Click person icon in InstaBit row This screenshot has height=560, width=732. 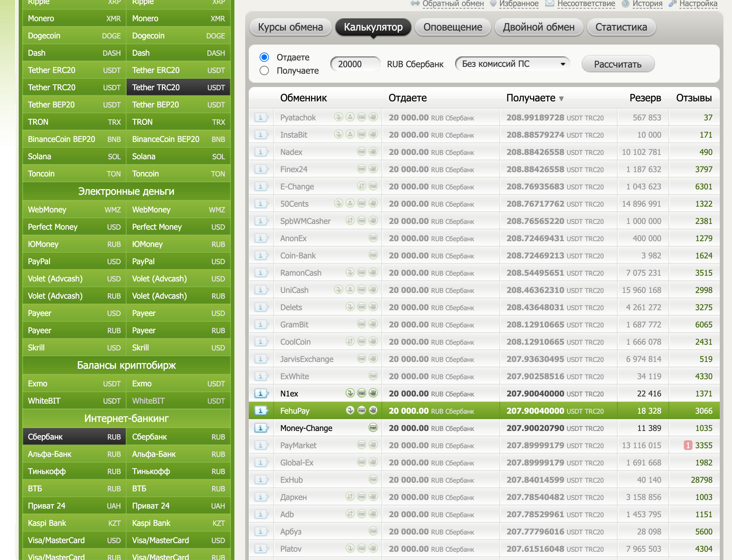[x=350, y=134]
